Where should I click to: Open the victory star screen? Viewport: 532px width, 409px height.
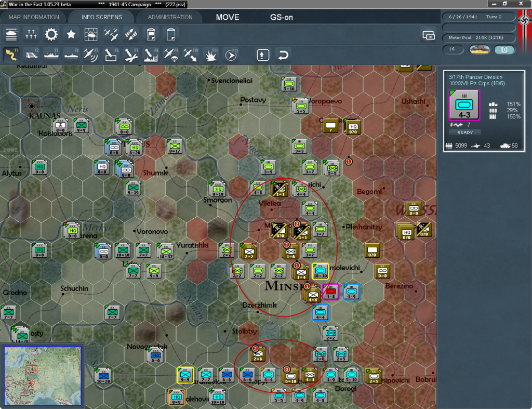(x=71, y=34)
